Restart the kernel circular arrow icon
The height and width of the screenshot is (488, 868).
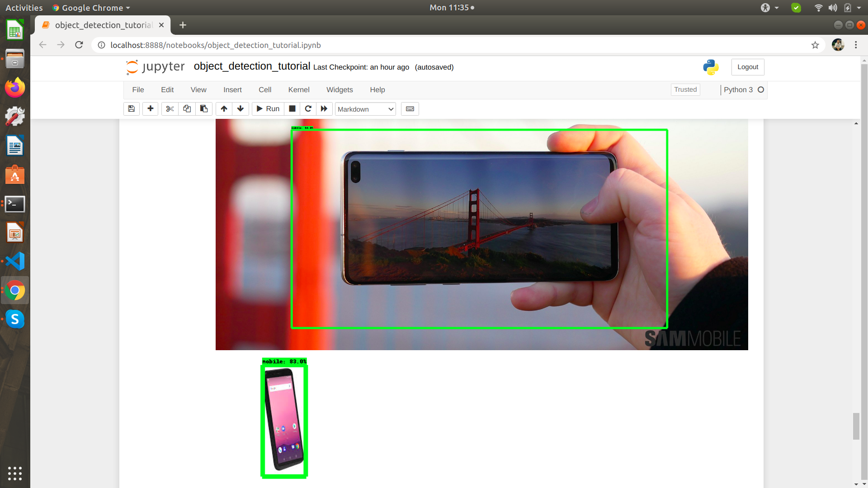(308, 109)
